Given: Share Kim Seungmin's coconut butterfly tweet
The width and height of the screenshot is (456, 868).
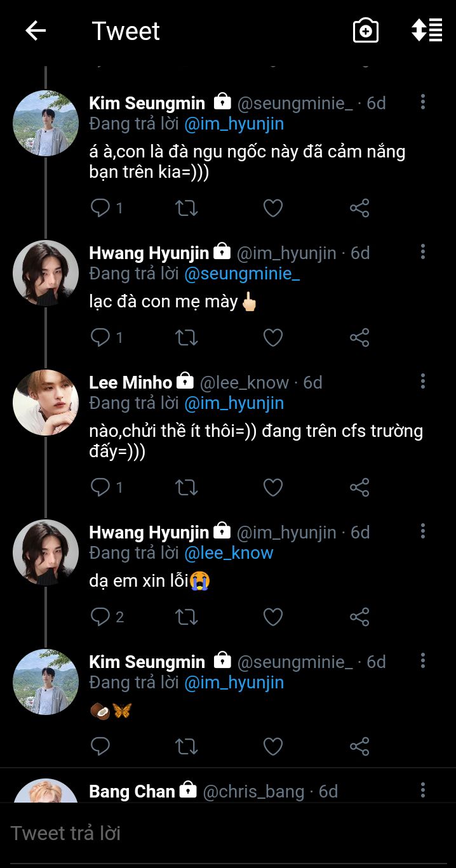Looking at the screenshot, I should pyautogui.click(x=359, y=746).
